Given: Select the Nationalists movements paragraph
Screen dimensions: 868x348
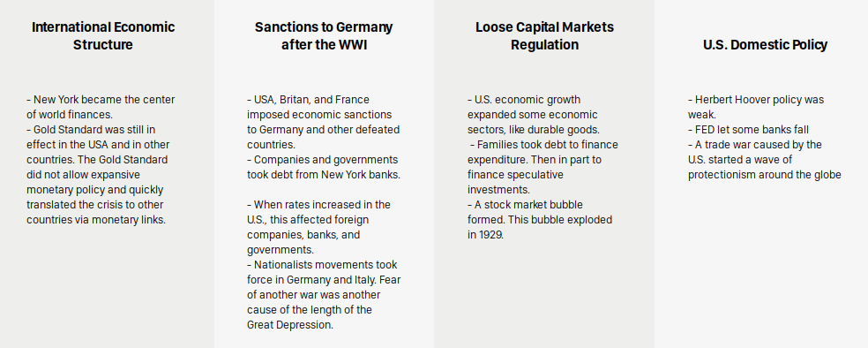Looking at the screenshot, I should 324,295.
